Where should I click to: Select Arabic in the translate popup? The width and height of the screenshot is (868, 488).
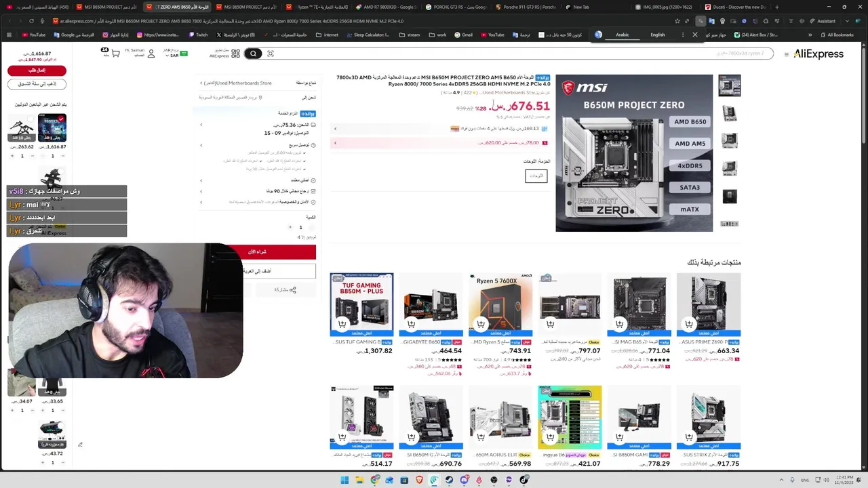(623, 35)
